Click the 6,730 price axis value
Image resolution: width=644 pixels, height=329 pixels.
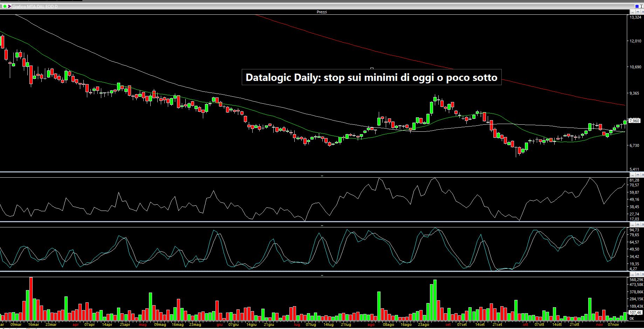[635, 145]
